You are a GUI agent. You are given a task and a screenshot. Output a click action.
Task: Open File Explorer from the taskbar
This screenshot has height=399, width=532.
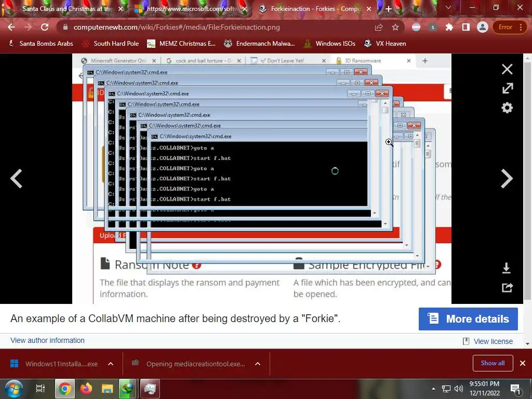click(x=107, y=389)
